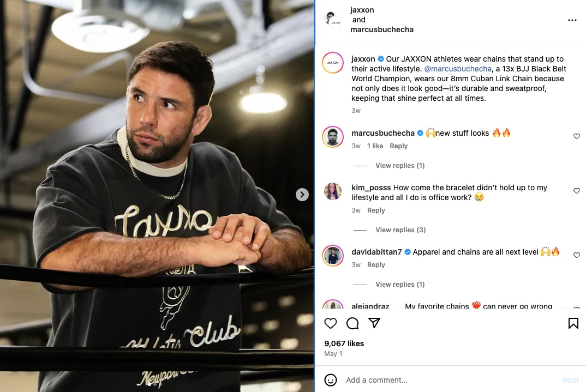Reply to kim_posss's comment
586x392 pixels.
(376, 210)
